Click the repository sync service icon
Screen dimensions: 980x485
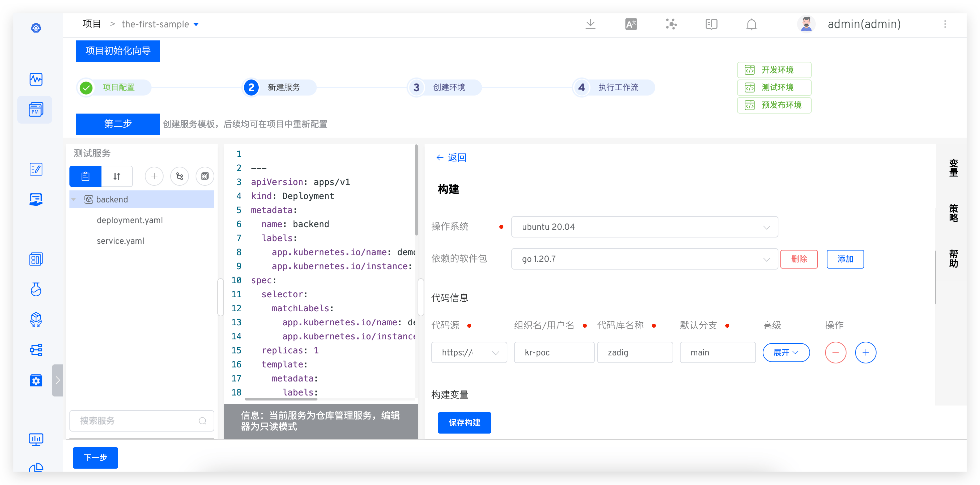pyautogui.click(x=180, y=176)
